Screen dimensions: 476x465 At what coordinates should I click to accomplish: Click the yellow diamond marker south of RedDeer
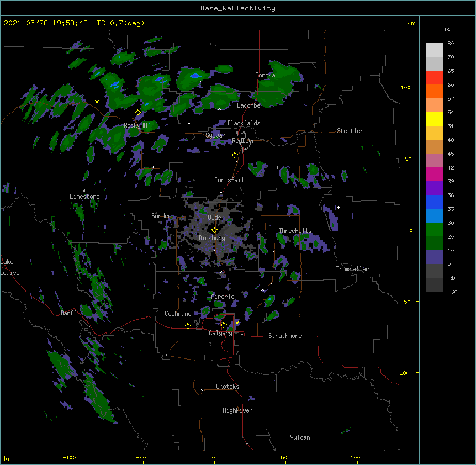pyautogui.click(x=235, y=155)
